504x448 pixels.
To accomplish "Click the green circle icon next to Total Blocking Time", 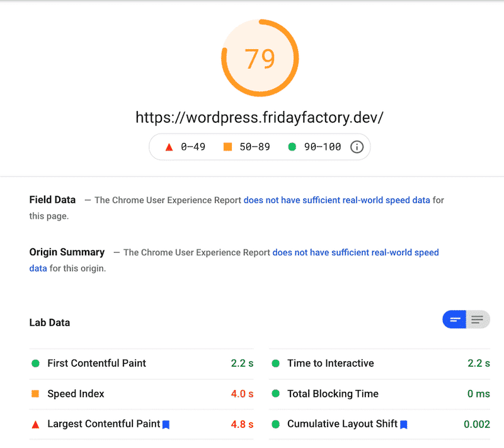I will pos(275,394).
